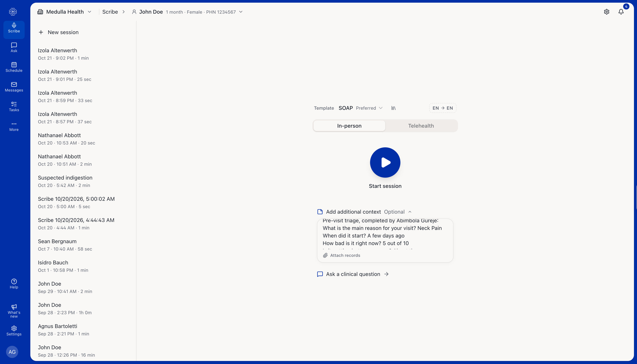Open the Tasks list
Viewport: 637px width, 364px height.
coord(14,107)
